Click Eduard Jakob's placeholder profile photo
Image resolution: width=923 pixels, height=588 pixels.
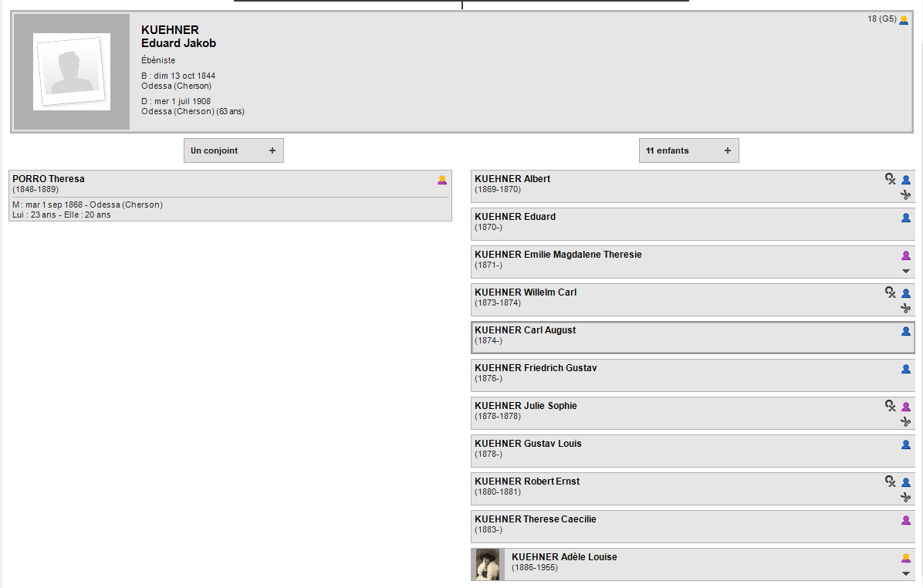[x=71, y=72]
